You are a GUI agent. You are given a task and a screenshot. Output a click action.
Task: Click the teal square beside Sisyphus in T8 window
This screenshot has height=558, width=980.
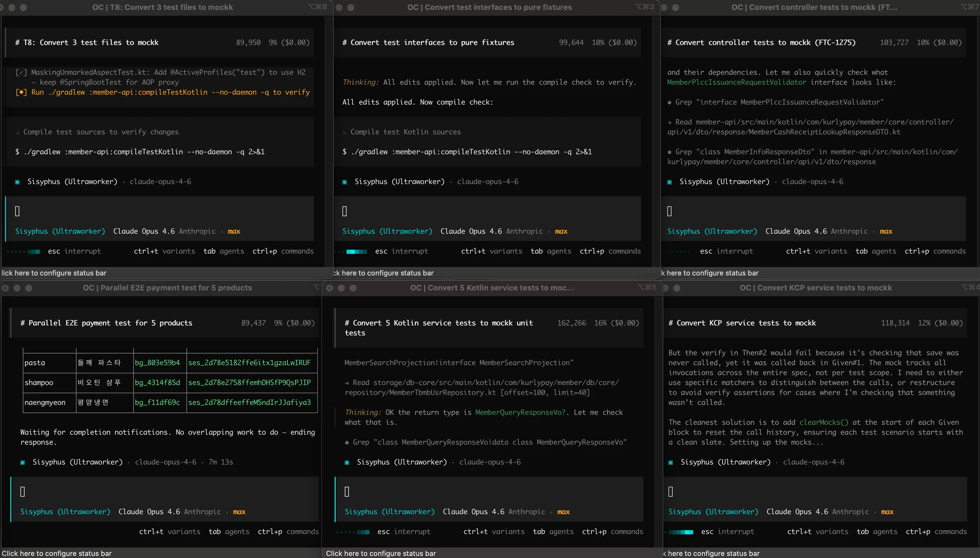17,182
